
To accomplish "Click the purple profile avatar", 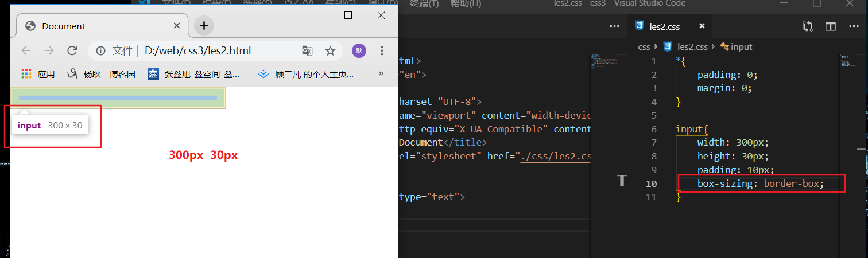I will pos(359,51).
